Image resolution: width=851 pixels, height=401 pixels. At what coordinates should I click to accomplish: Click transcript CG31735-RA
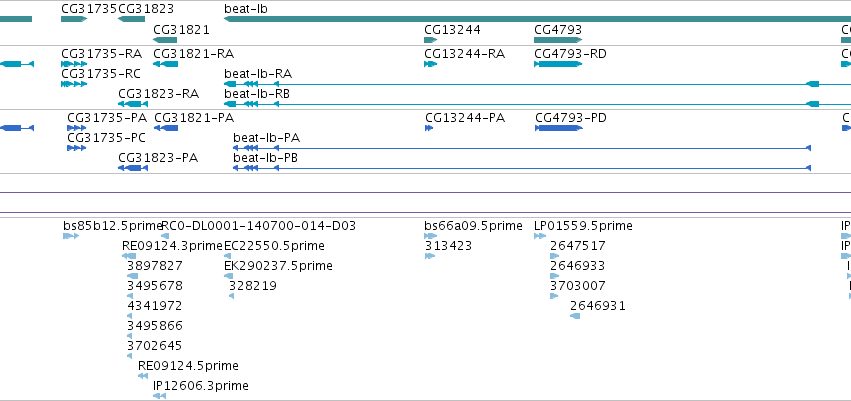pyautogui.click(x=74, y=64)
